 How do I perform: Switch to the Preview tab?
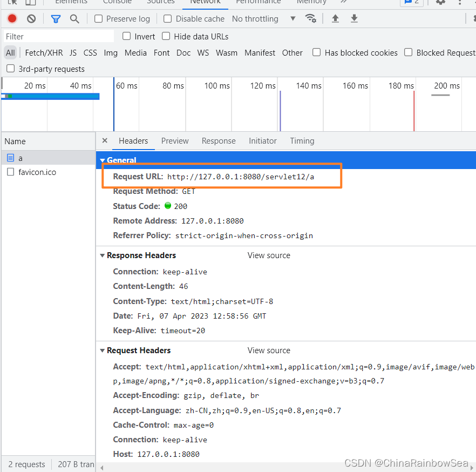point(175,141)
